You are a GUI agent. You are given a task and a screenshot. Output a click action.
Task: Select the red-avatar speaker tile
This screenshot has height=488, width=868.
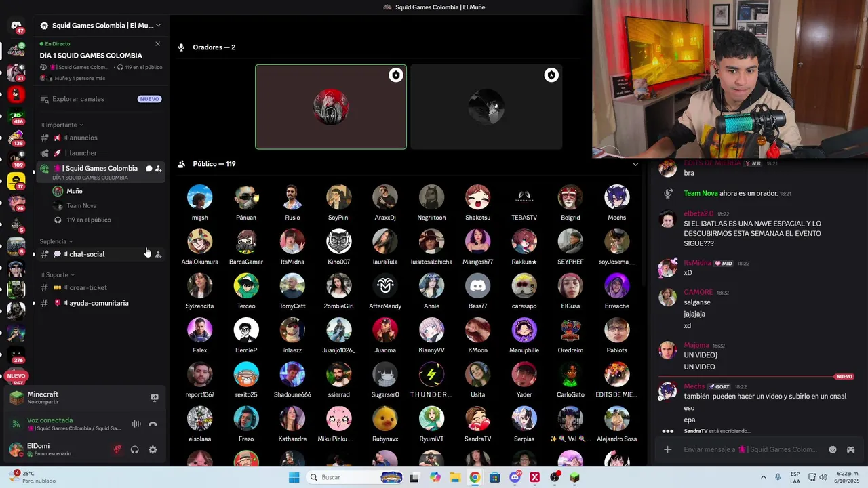tap(331, 106)
